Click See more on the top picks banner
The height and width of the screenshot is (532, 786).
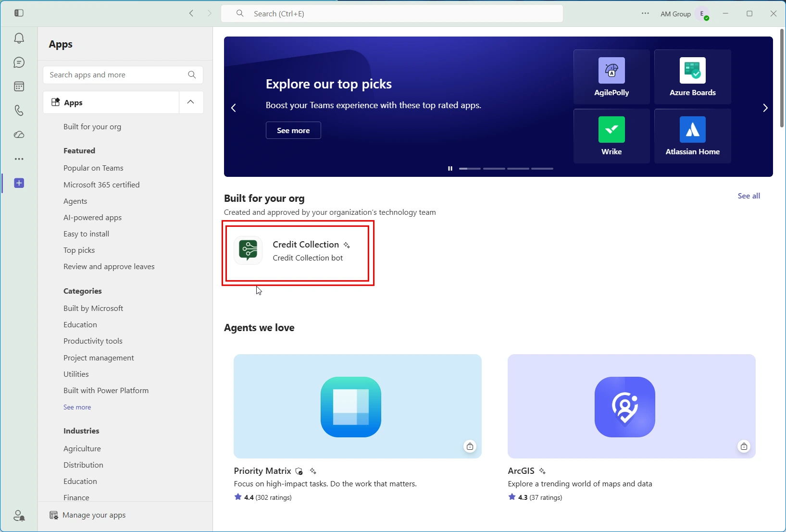tap(293, 130)
